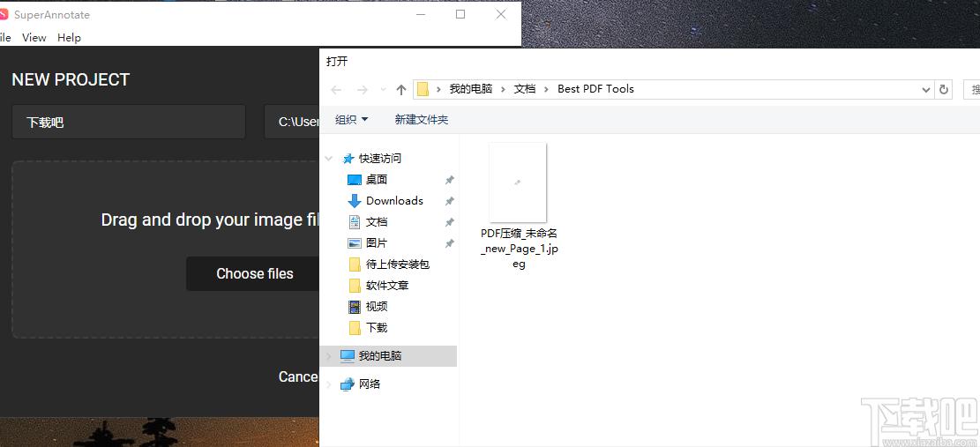Open the Help menu in SuperAnnotate
Image resolution: width=980 pixels, height=447 pixels.
click(x=69, y=37)
